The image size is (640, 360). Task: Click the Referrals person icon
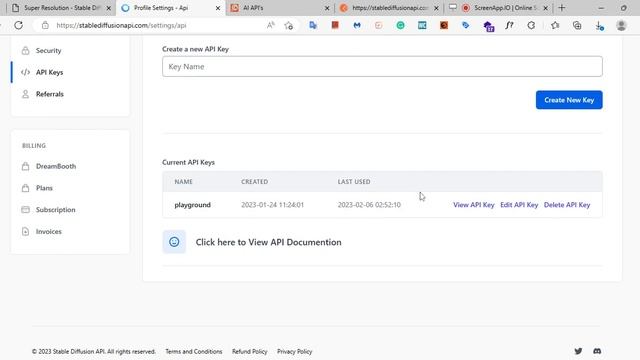(x=25, y=94)
